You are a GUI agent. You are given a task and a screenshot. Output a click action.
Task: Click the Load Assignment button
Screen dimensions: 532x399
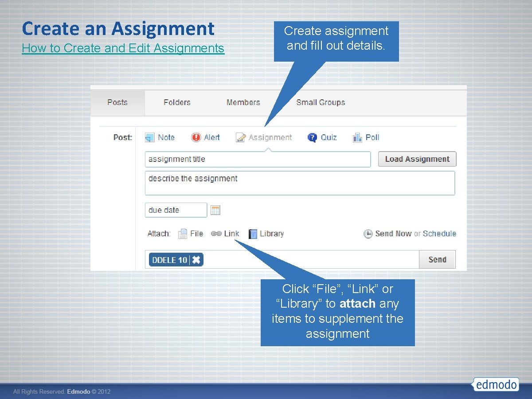(x=417, y=159)
